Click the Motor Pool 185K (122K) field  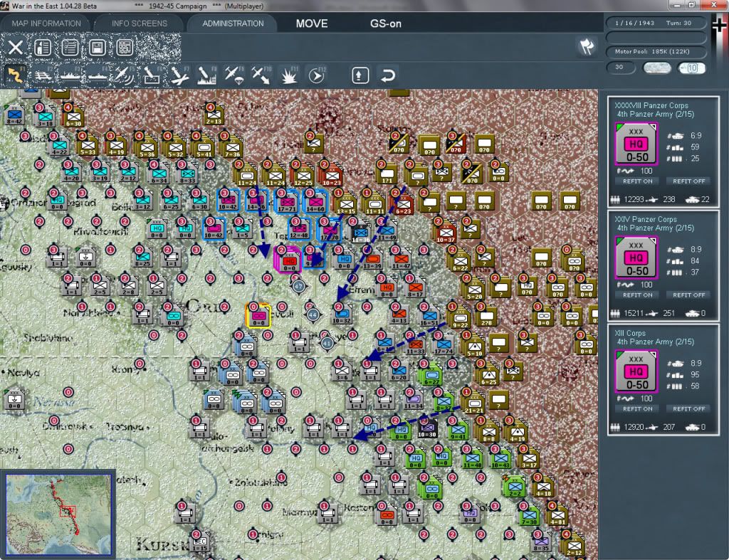(656, 51)
